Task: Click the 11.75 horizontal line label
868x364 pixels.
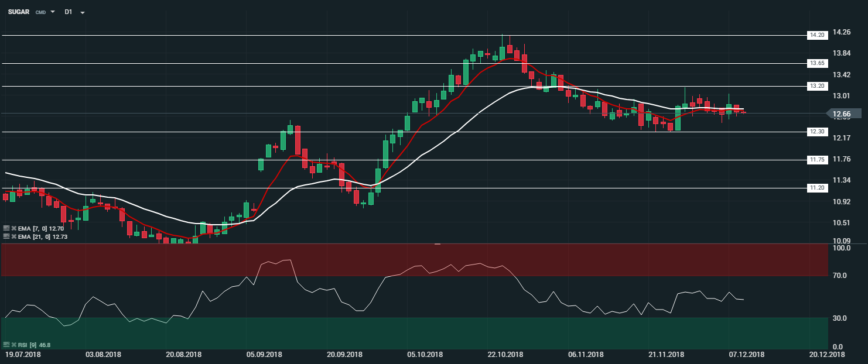Action: click(816, 160)
